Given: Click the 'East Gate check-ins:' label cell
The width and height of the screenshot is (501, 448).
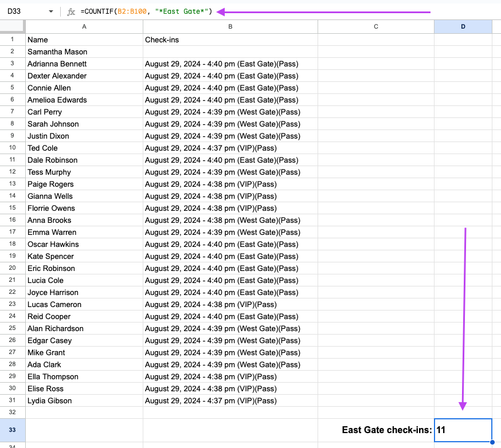Looking at the screenshot, I should tap(375, 430).
